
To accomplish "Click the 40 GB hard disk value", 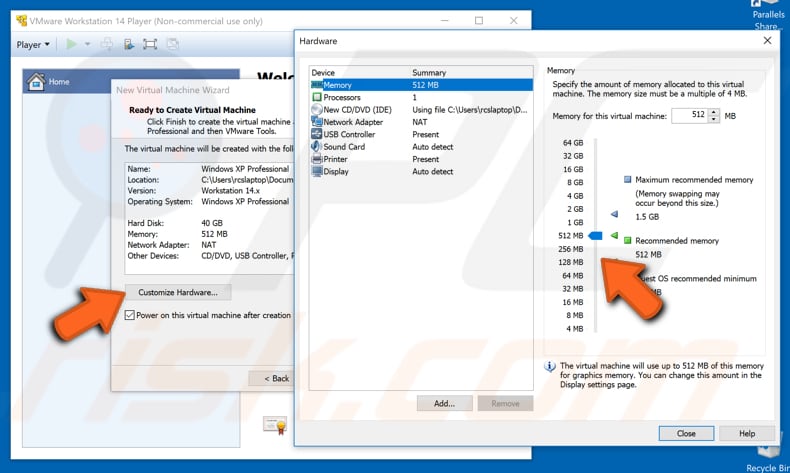I will [x=212, y=223].
